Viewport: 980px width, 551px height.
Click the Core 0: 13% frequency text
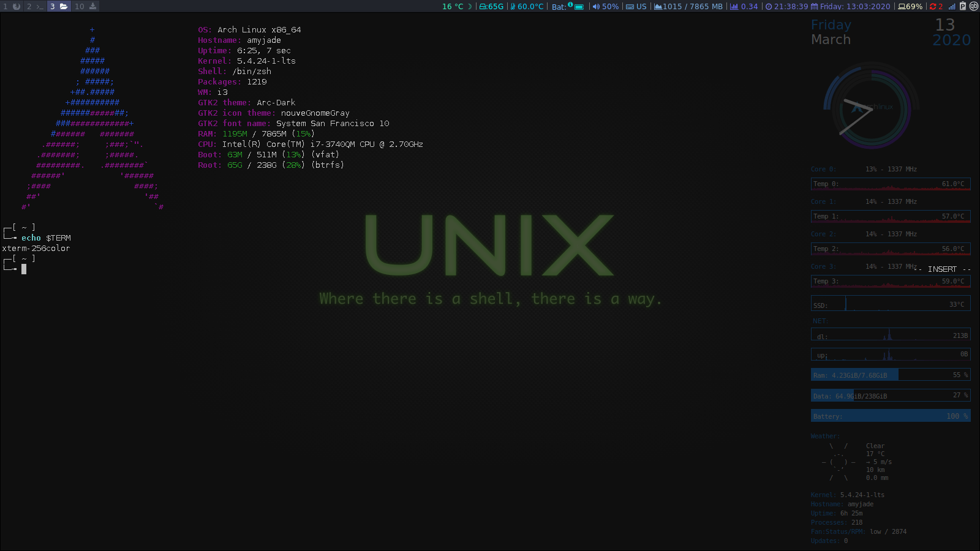(864, 169)
